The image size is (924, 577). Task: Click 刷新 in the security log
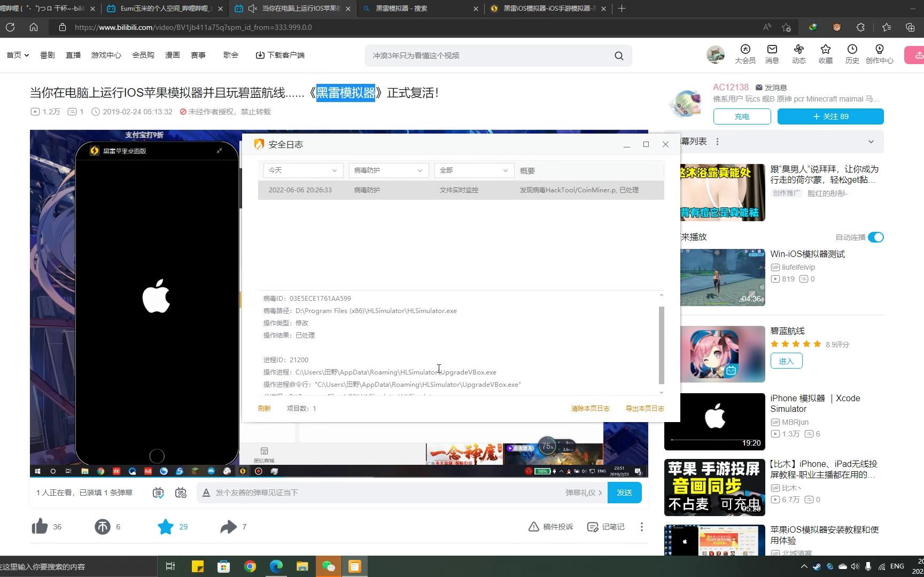point(265,408)
